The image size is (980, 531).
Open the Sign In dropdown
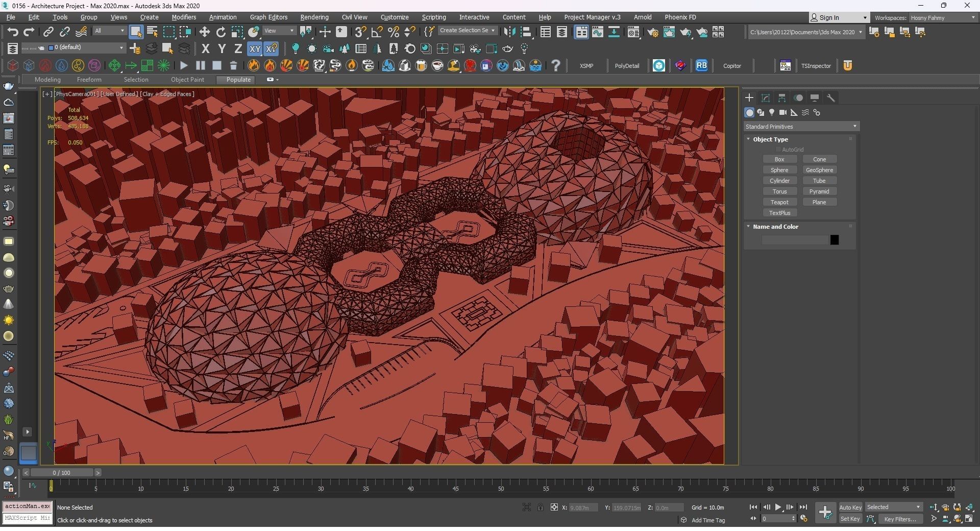coord(839,17)
